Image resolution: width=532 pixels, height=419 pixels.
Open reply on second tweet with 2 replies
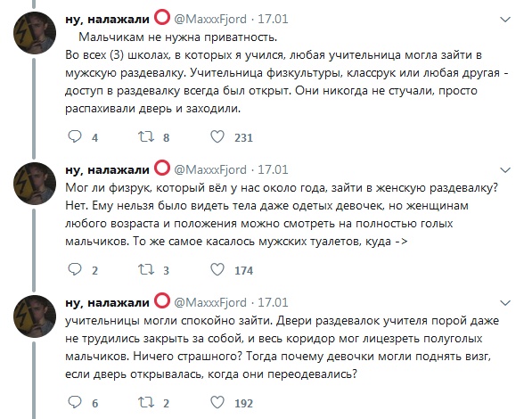pyautogui.click(x=75, y=269)
